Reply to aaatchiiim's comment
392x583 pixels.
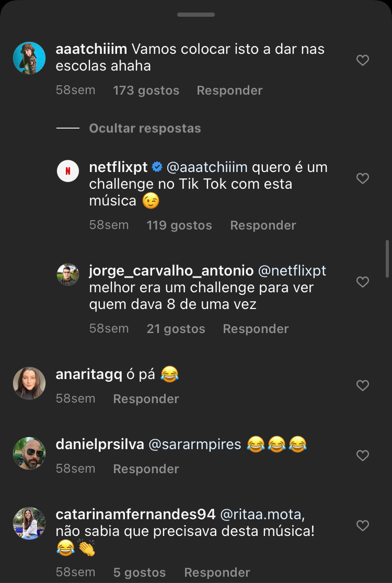pyautogui.click(x=229, y=90)
